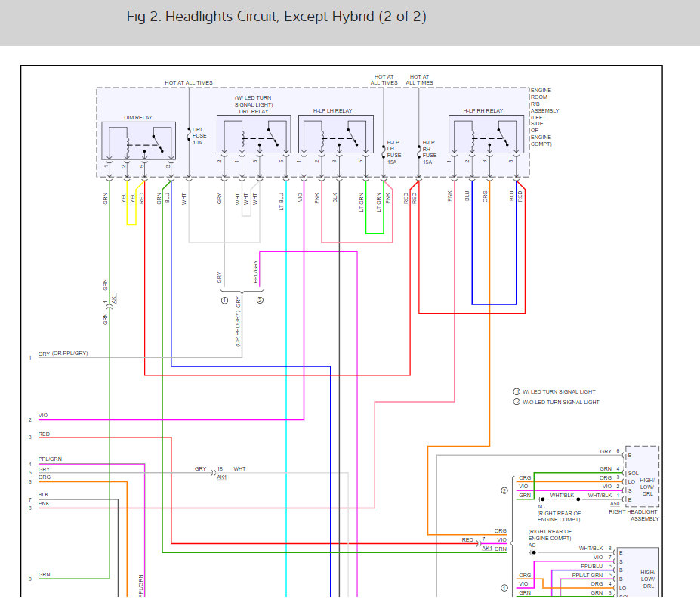Click the 'ENGINE ROOM R/B ASSEMBLY' label
The width and height of the screenshot is (700, 615).
[x=544, y=117]
